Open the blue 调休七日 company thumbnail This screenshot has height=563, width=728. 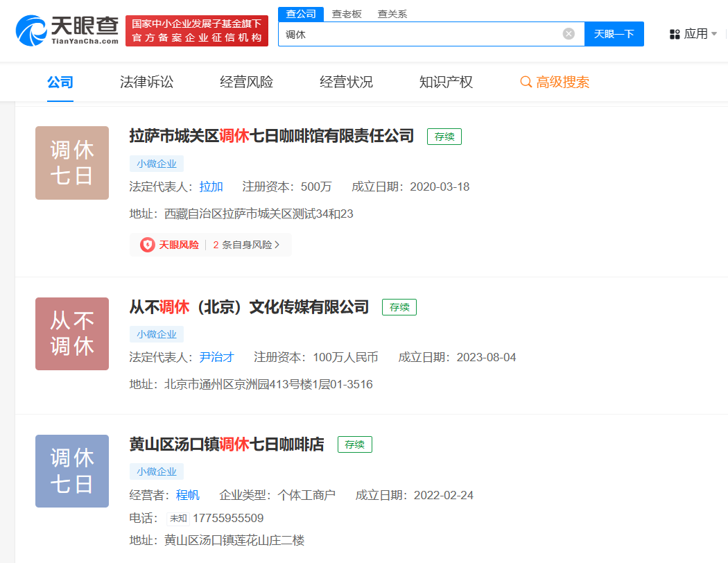click(72, 471)
